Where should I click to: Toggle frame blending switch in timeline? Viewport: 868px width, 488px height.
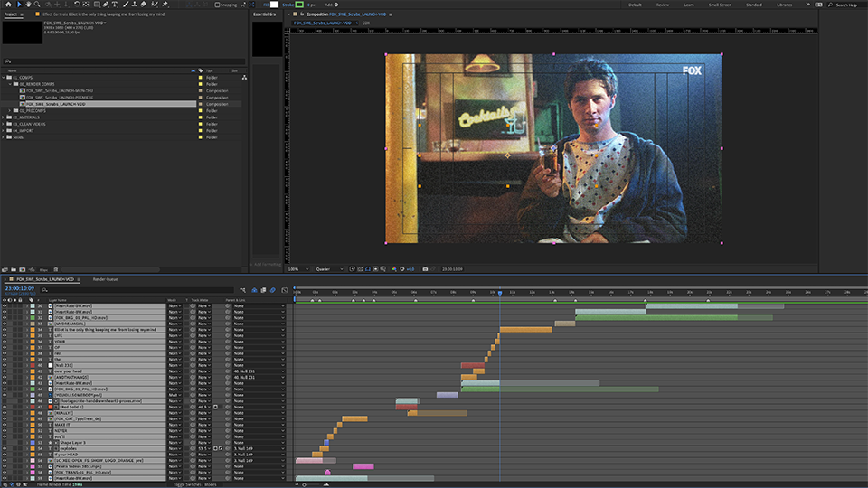click(263, 290)
